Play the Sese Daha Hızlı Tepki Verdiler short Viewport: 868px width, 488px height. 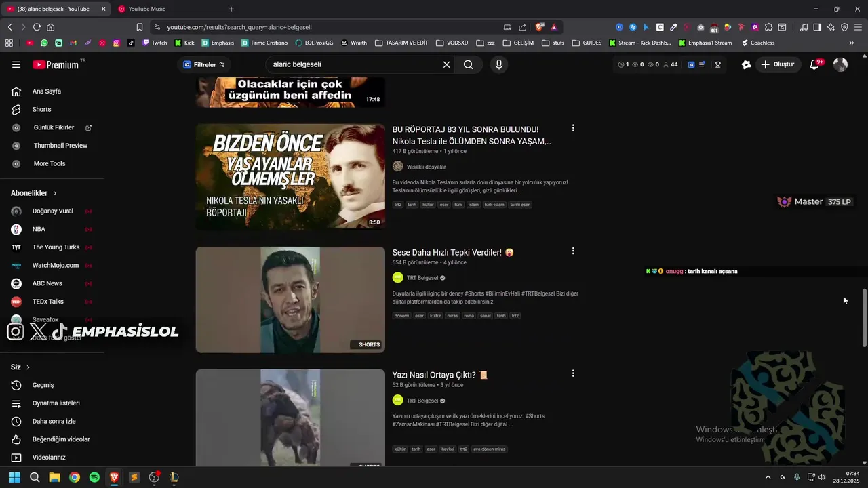[290, 300]
